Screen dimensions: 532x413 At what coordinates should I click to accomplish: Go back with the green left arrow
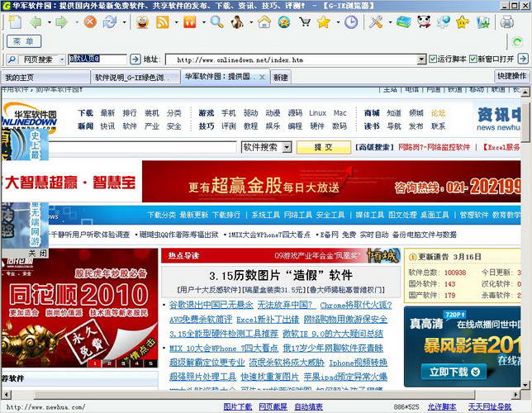[36, 22]
